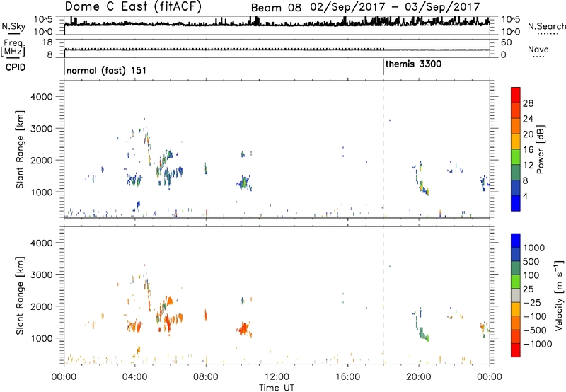Viewport: 566px width, 392px height.
Task: Click the red top swatch of Power colorbar
Action: (x=516, y=95)
